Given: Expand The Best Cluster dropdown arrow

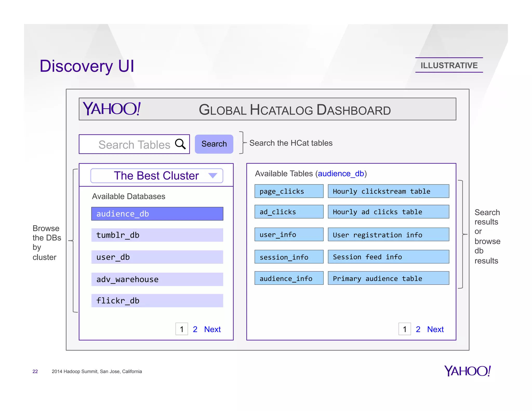Looking at the screenshot, I should click(x=213, y=176).
